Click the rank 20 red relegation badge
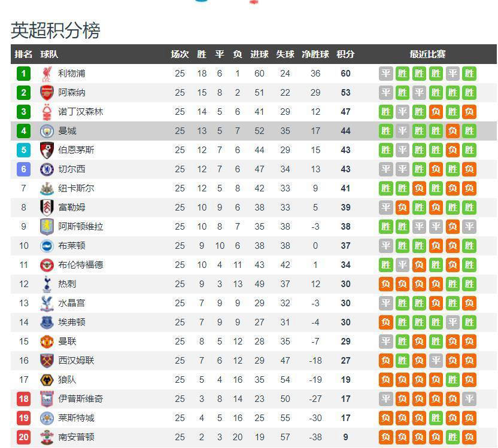Image resolution: width=498 pixels, height=448 pixels. tap(23, 437)
